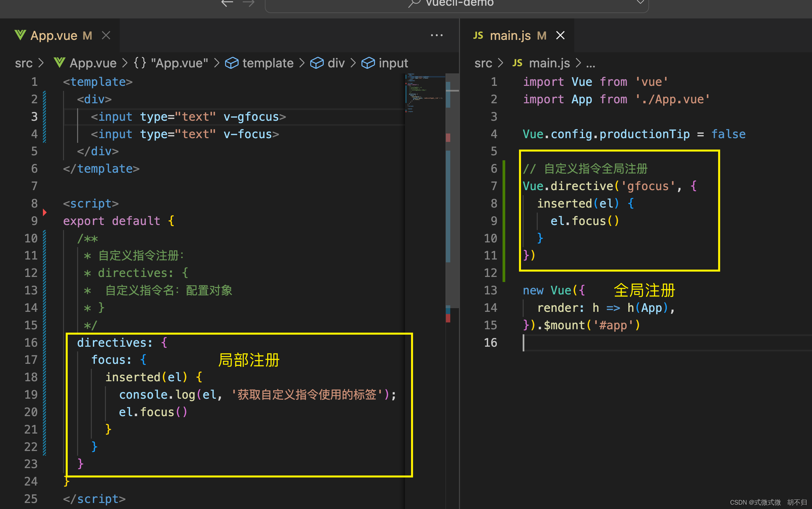The height and width of the screenshot is (509, 812).
Task: Switch to the App.vue tab
Action: tap(54, 35)
